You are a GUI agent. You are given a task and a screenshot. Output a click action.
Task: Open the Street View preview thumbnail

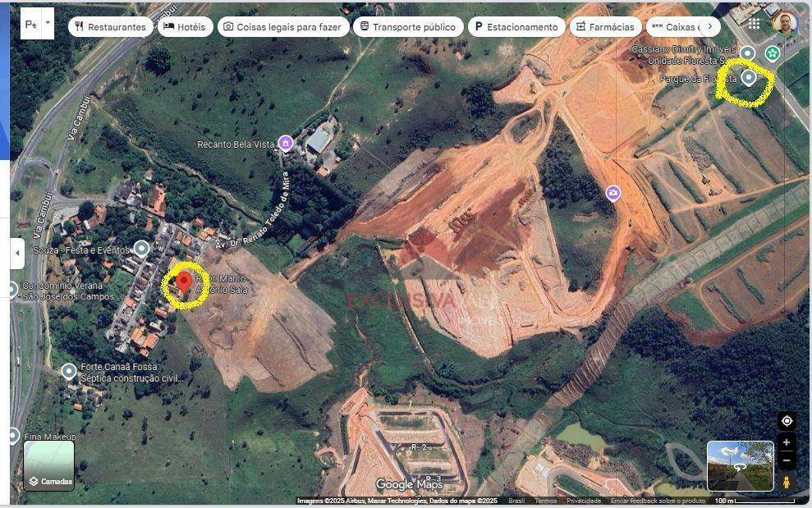coord(740,465)
